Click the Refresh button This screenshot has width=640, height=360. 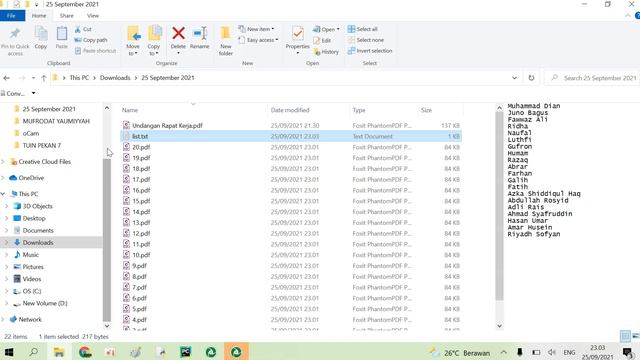point(531,78)
